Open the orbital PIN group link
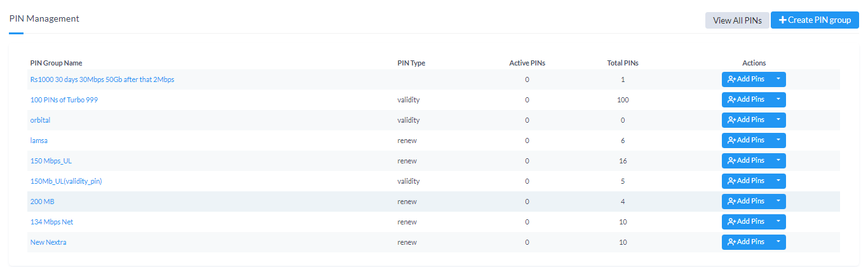The image size is (868, 267). coord(40,120)
